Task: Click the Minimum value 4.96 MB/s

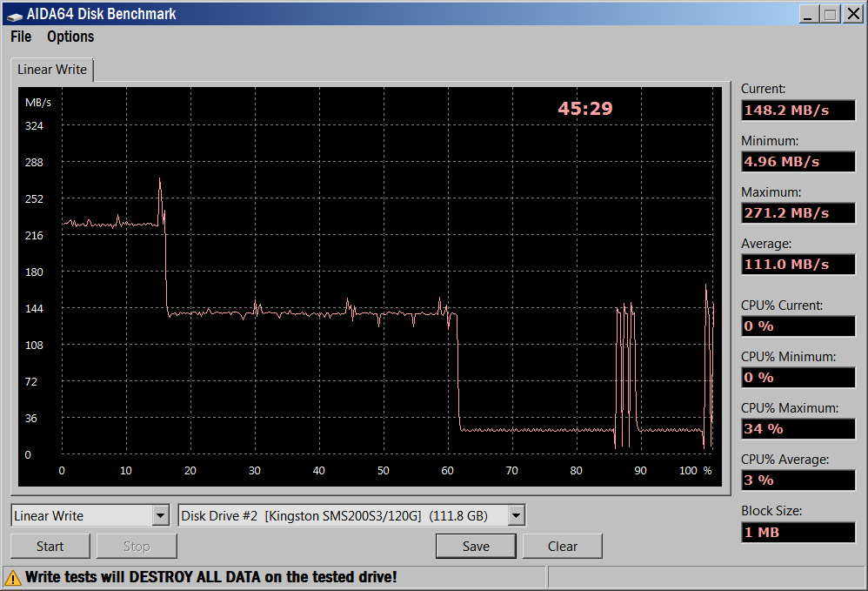Action: point(798,162)
